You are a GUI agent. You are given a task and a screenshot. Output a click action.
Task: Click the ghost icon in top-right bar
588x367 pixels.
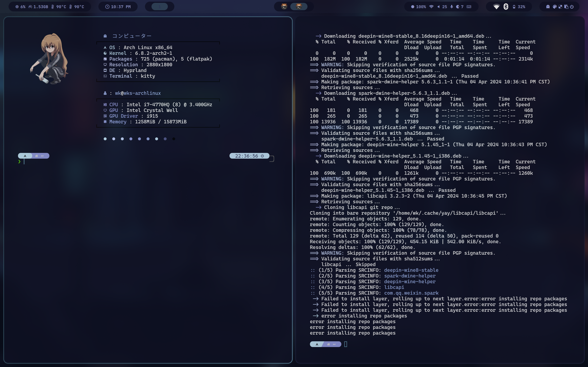[548, 7]
